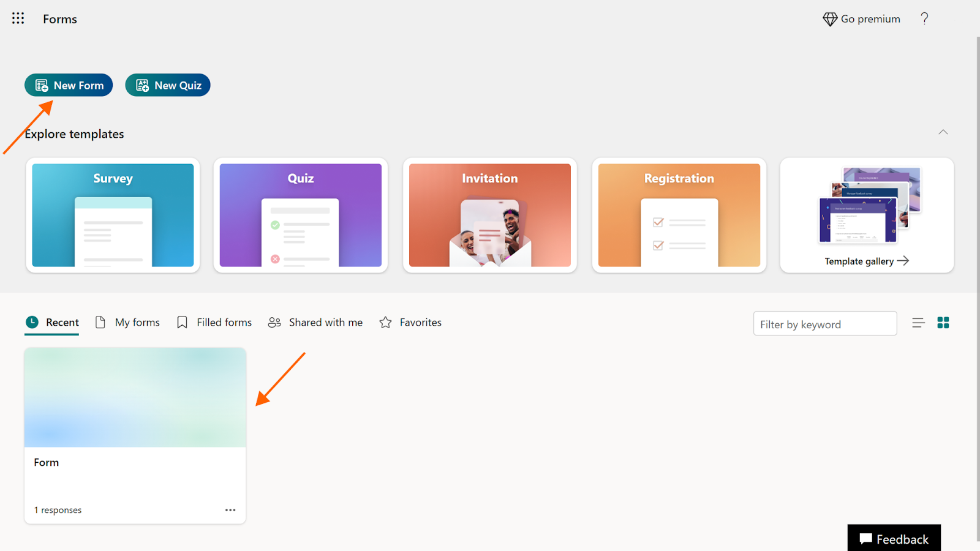The width and height of the screenshot is (980, 551).
Task: Click the Go premium diamond icon
Action: point(830,19)
